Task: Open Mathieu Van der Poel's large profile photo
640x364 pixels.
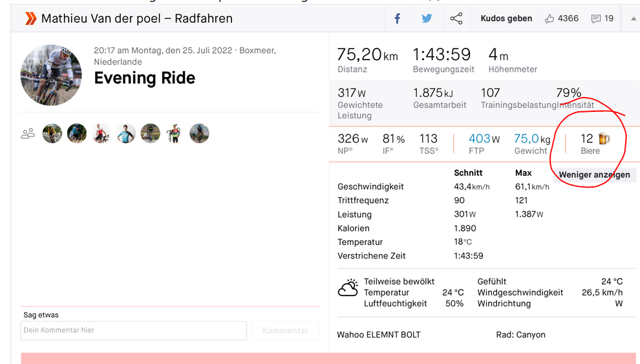Action: (51, 75)
